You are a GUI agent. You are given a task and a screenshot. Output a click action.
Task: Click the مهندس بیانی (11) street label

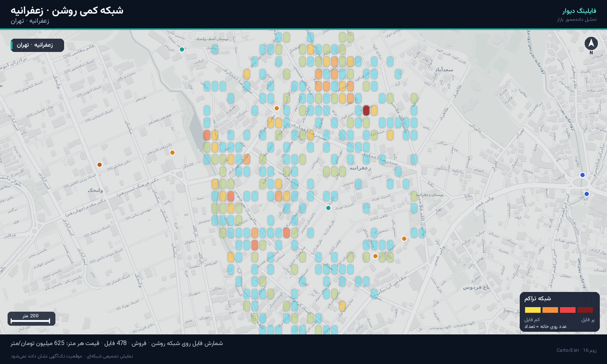138,214
